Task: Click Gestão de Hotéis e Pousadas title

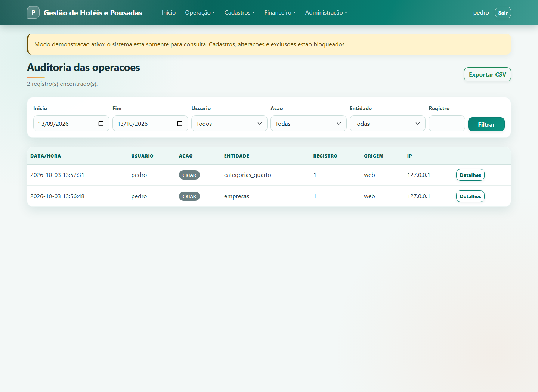Action: coord(93,13)
